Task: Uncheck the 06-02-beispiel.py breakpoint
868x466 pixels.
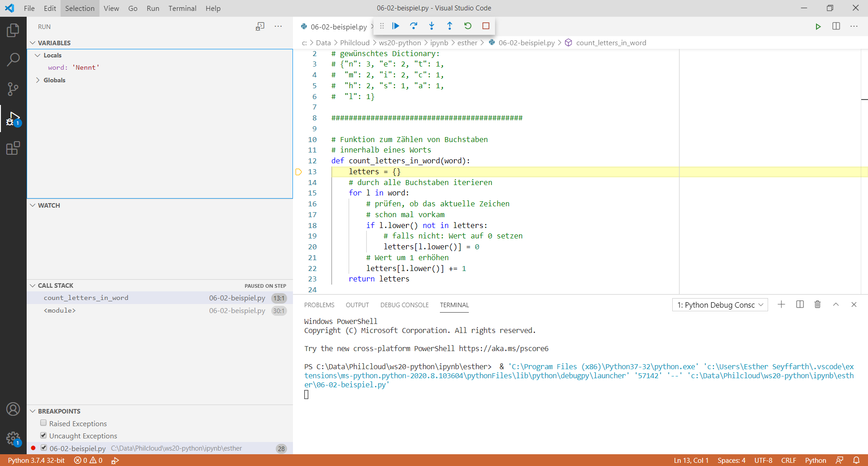Action: click(44, 448)
